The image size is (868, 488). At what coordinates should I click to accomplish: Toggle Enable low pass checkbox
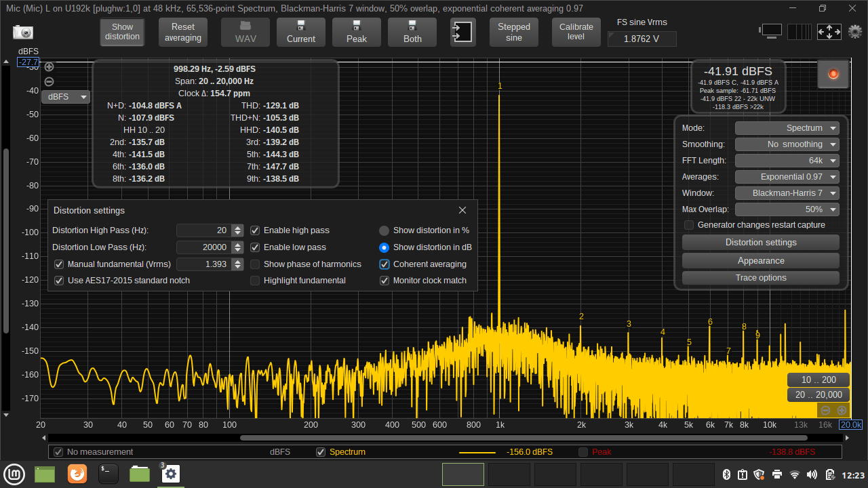point(256,247)
